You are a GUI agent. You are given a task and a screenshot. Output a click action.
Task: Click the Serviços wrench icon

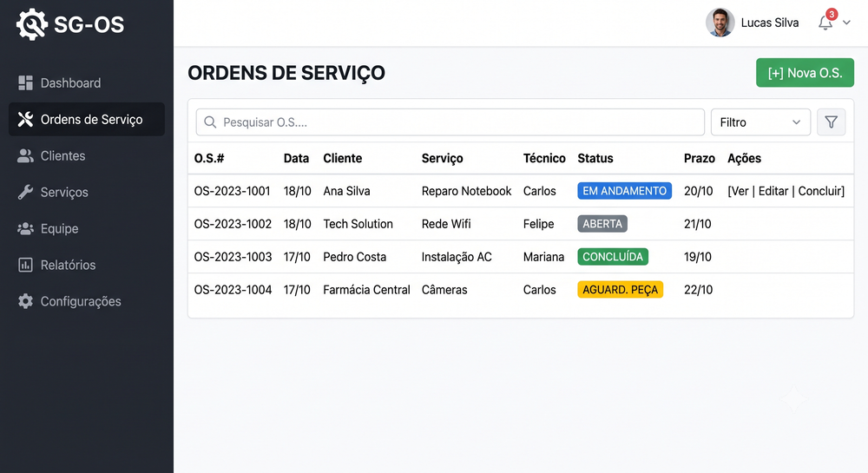click(25, 192)
